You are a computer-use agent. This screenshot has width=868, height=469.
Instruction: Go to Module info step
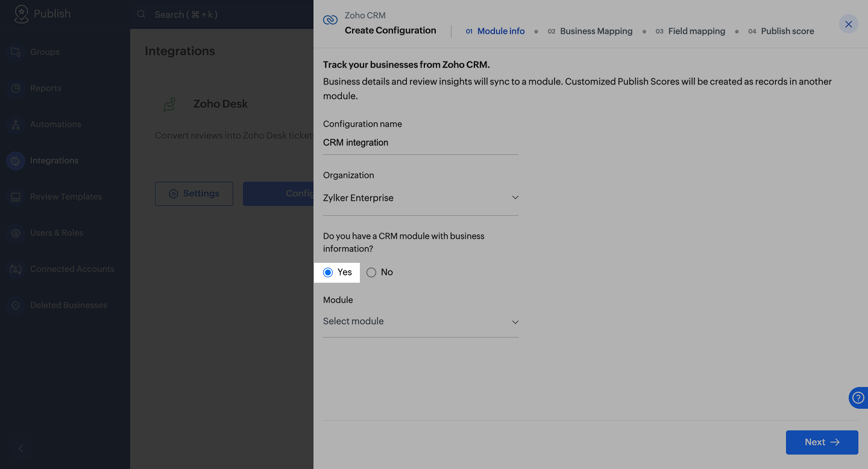click(x=495, y=31)
